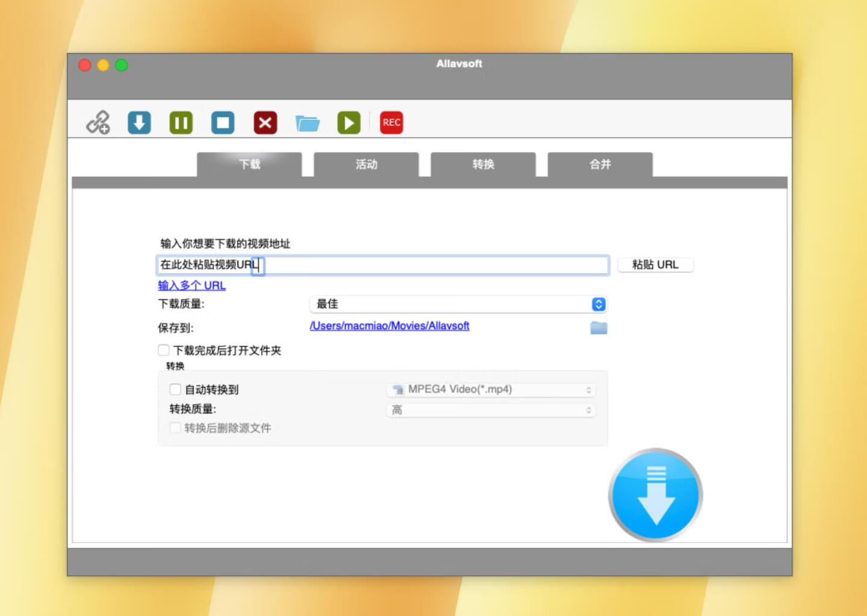Viewport: 867px width, 616px height.
Task: Delete the task with the red X icon
Action: 266,123
